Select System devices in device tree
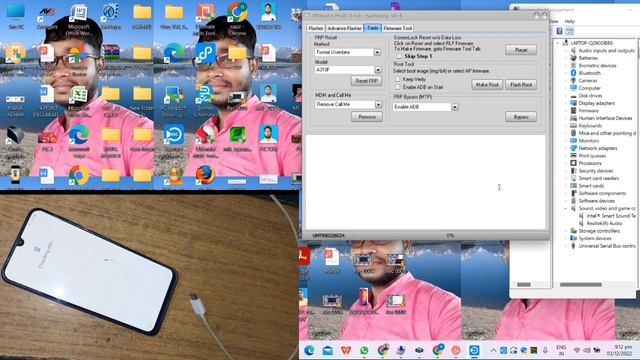 (x=595, y=238)
